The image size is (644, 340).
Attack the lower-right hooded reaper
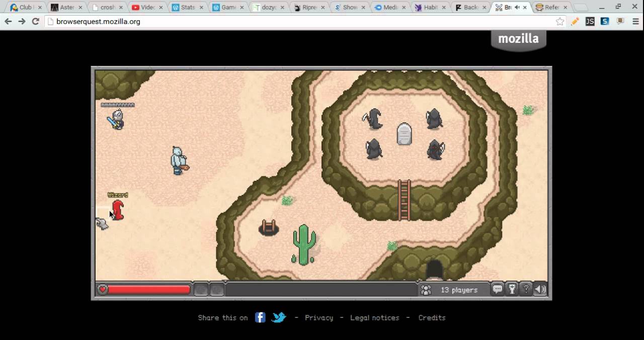(x=436, y=149)
